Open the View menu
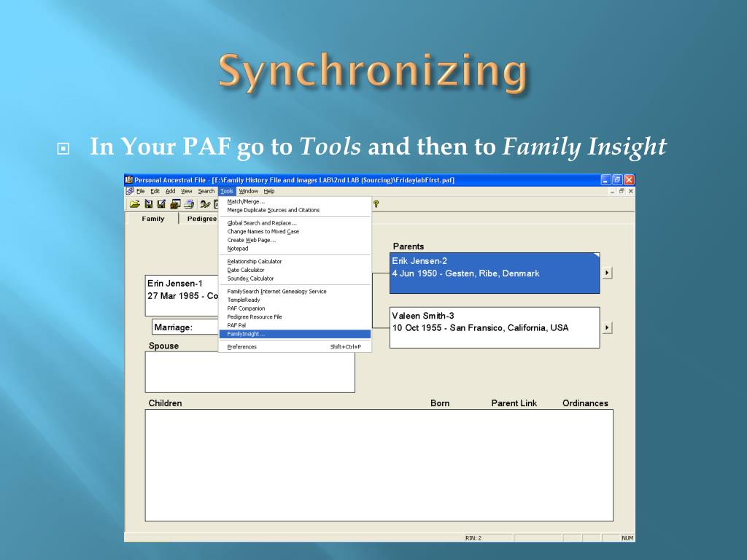Image resolution: width=747 pixels, height=560 pixels. [186, 191]
